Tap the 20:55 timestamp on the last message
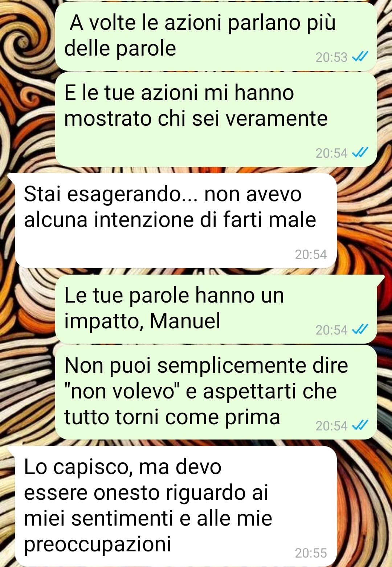Viewport: 392px width, 567px height. point(311,553)
